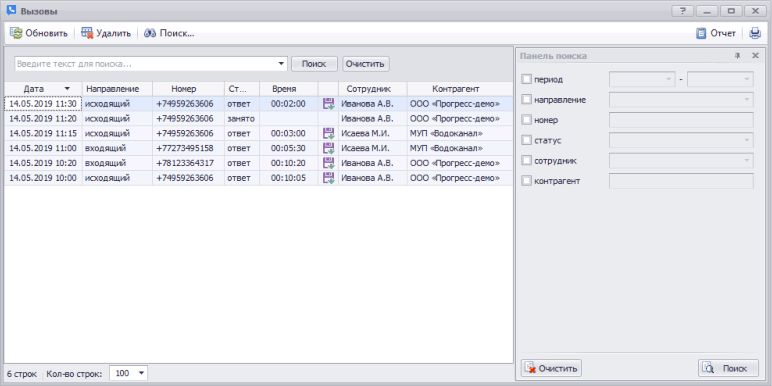
Task: Expand the Кол-во строк 100 dropdown
Action: [141, 373]
